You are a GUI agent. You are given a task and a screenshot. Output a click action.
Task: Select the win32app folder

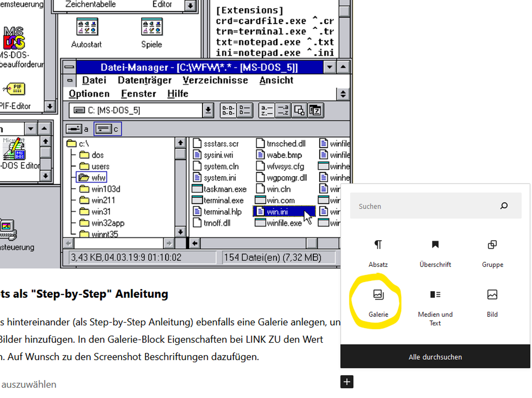102,223
